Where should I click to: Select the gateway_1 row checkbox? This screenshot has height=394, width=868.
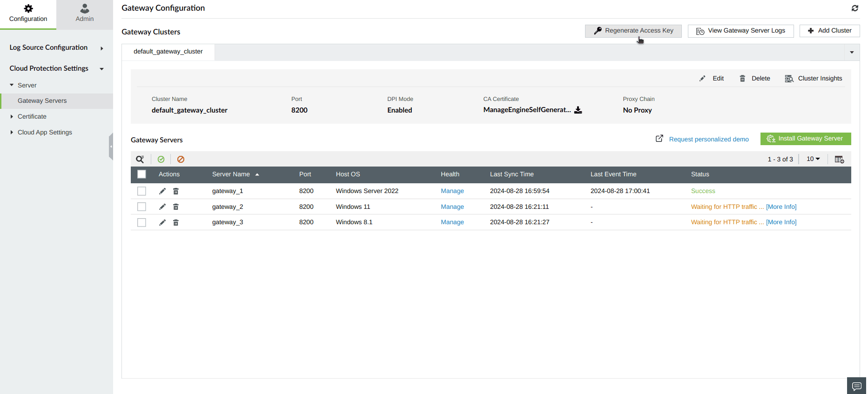click(142, 191)
